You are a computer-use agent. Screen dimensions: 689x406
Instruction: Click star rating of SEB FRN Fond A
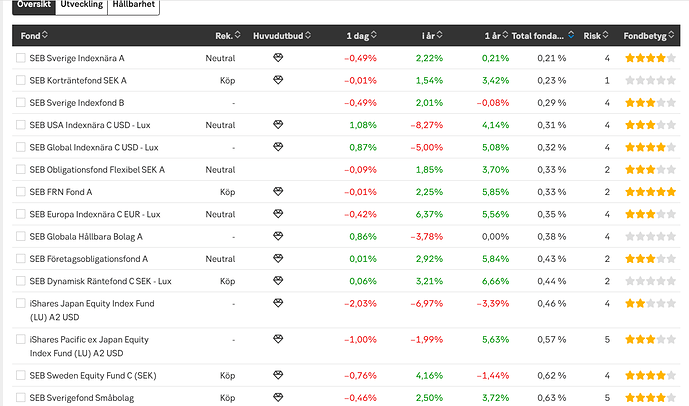pyautogui.click(x=650, y=192)
